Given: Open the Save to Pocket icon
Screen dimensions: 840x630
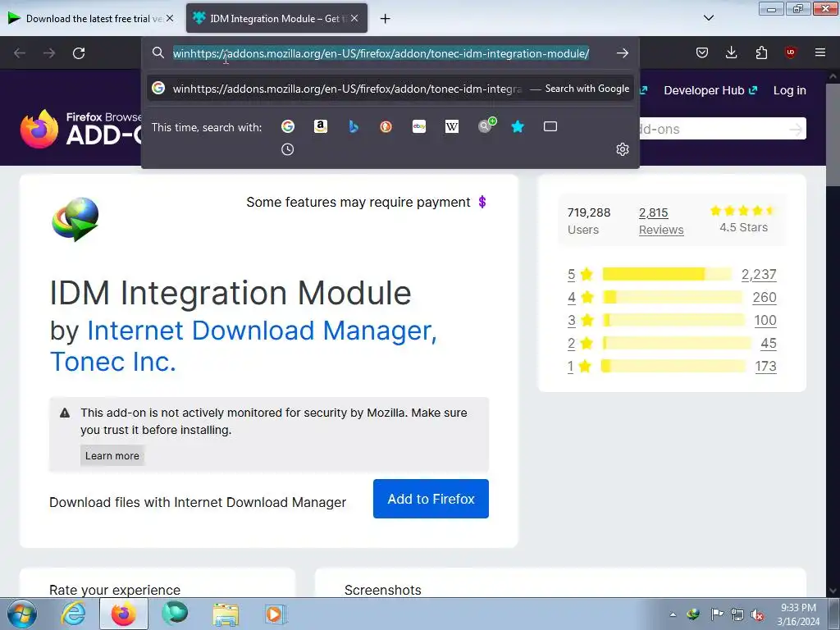Looking at the screenshot, I should pyautogui.click(x=702, y=52).
